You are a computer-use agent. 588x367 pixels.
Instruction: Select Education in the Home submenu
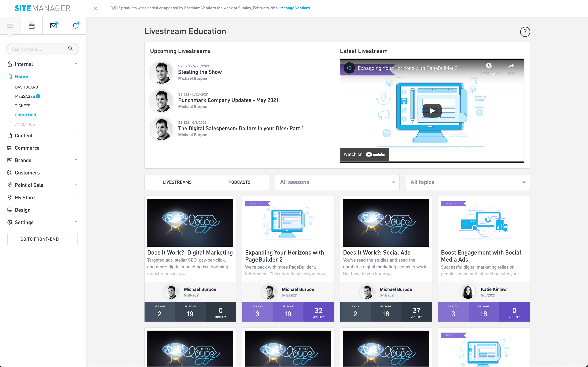[25, 115]
